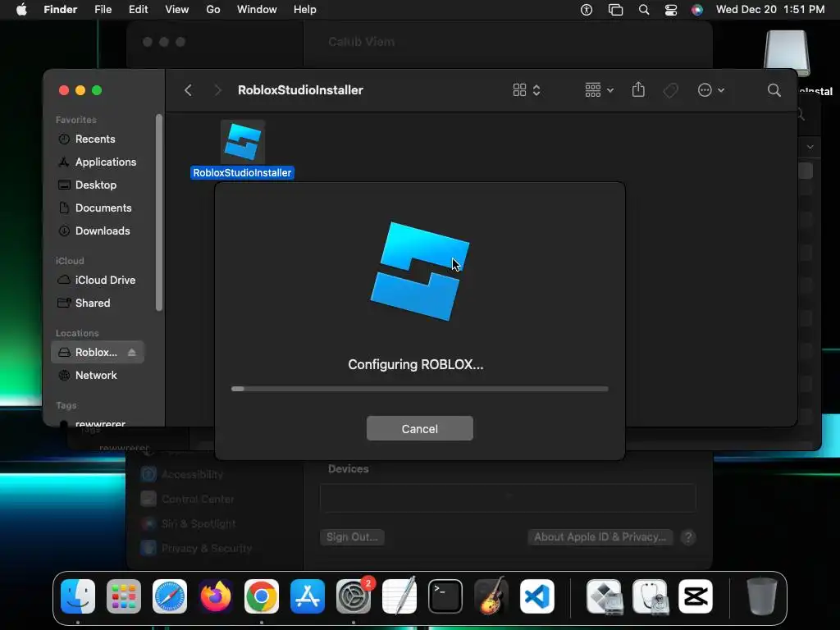Click Sign Out in System Settings window
The image size is (840, 630).
(352, 536)
